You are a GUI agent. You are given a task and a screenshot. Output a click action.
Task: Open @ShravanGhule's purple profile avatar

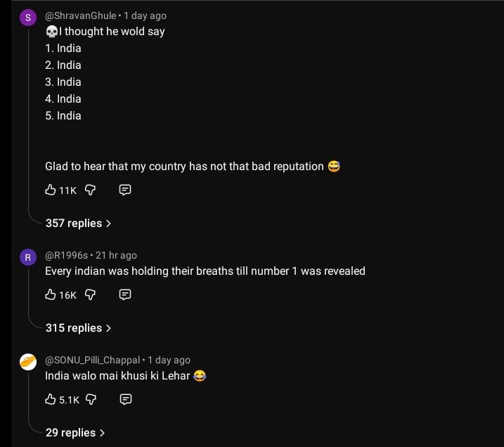(28, 18)
